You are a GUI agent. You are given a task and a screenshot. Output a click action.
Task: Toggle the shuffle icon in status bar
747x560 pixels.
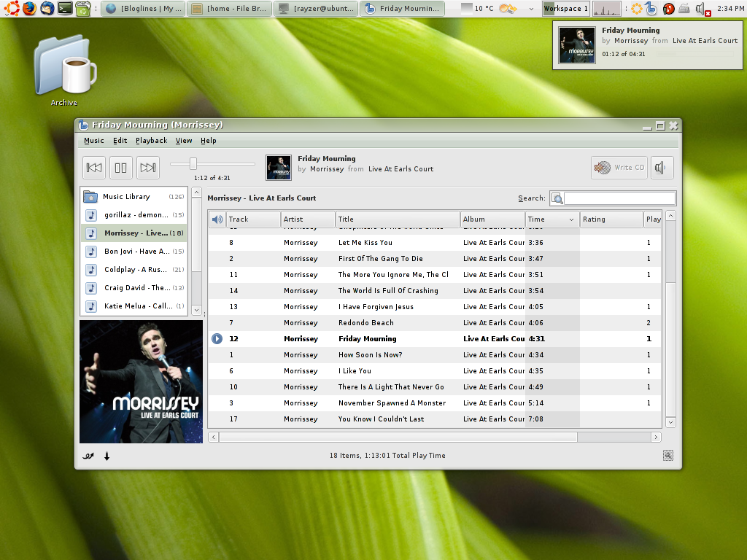pos(88,456)
